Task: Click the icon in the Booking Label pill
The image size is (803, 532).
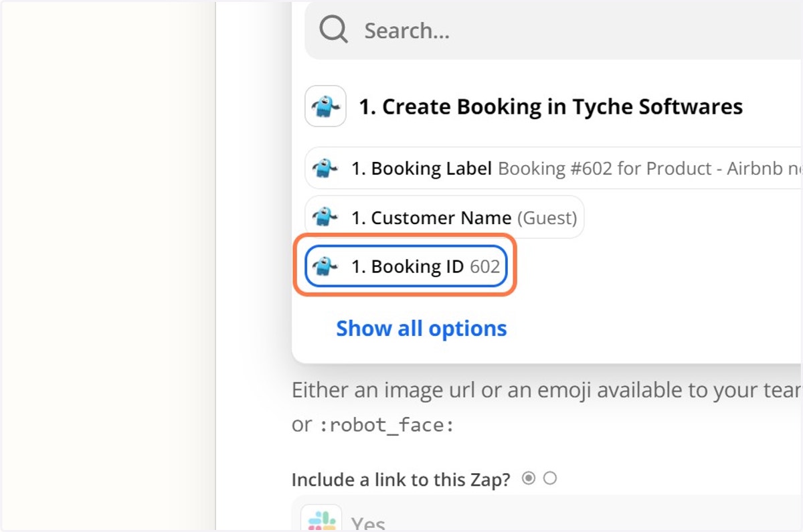Action: [326, 169]
